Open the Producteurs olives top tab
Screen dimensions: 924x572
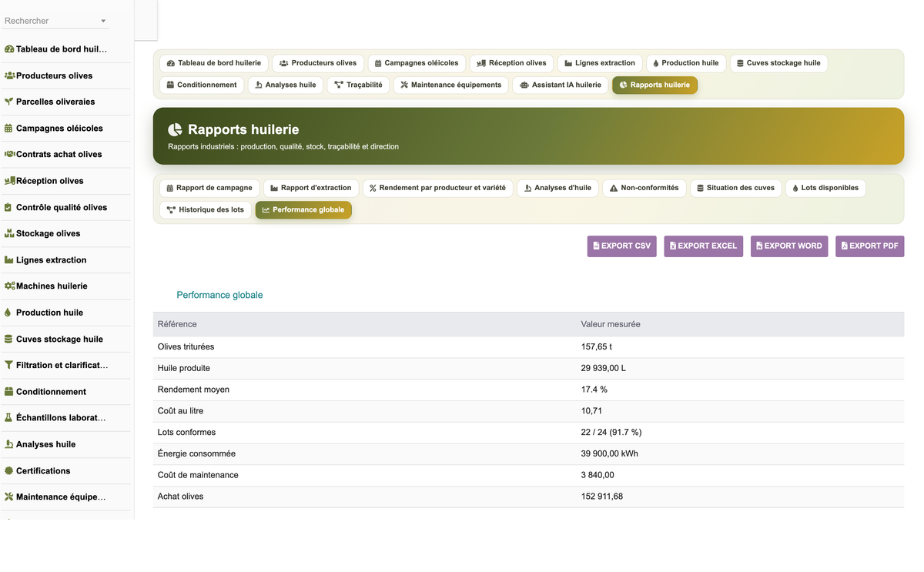coord(318,63)
